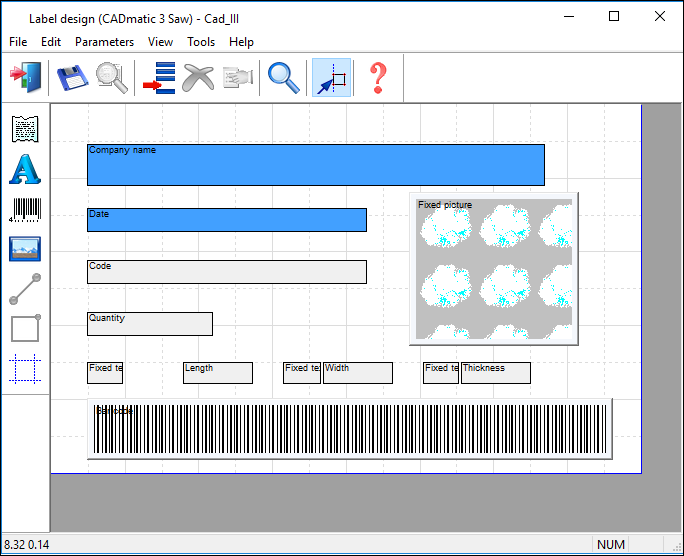Screen dimensions: 684x556
Task: Click the dotted blue selection frame tool
Action: (x=25, y=368)
